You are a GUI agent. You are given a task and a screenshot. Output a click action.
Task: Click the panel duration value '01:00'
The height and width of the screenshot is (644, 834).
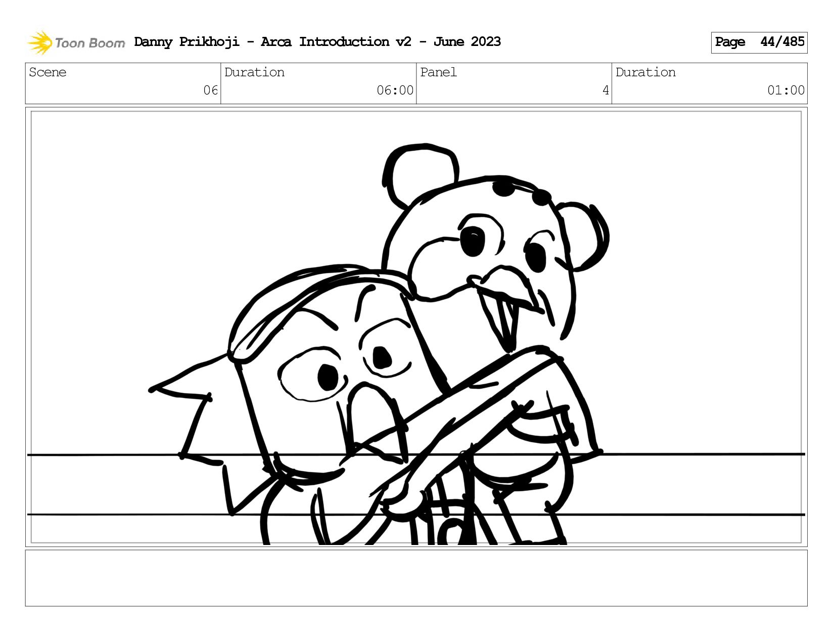pos(785,90)
